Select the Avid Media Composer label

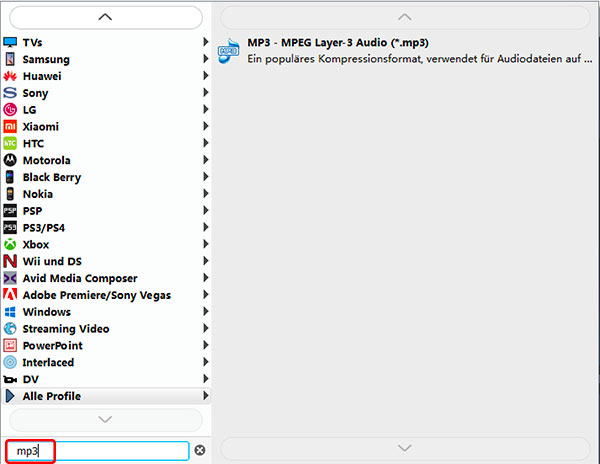point(80,278)
